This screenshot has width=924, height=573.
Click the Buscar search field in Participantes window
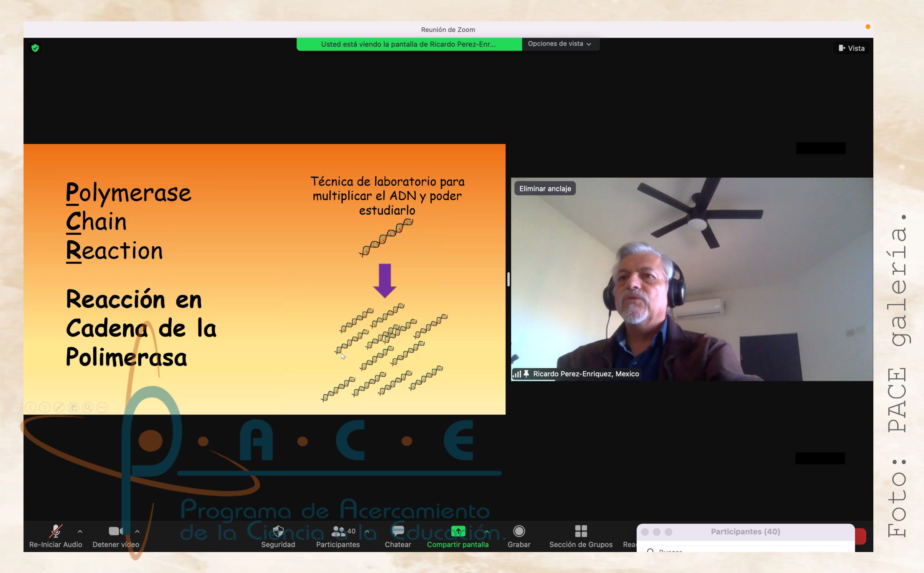[x=745, y=550]
